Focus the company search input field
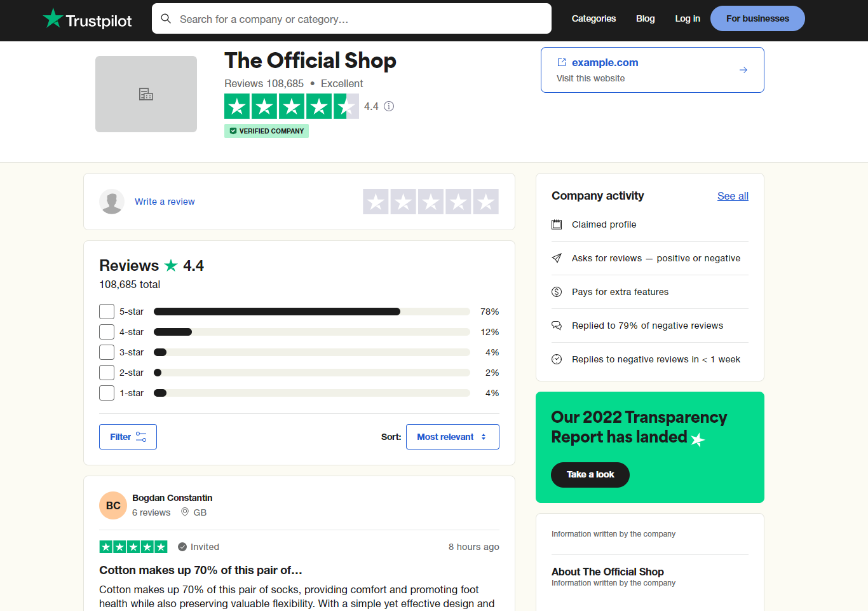The height and width of the screenshot is (611, 868). coord(351,18)
